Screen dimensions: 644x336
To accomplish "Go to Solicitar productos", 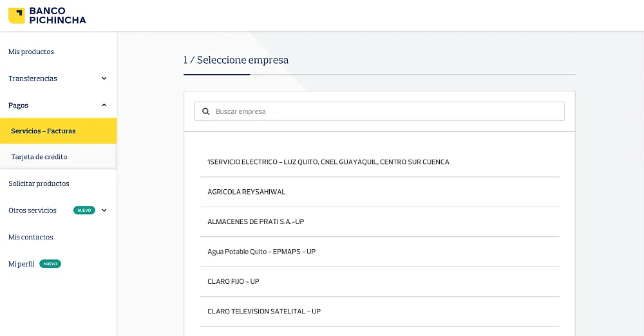I will pyautogui.click(x=39, y=183).
